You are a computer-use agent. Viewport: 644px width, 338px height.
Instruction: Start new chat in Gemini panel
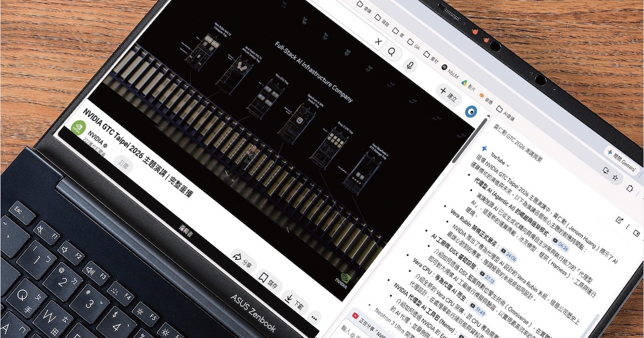click(x=620, y=219)
